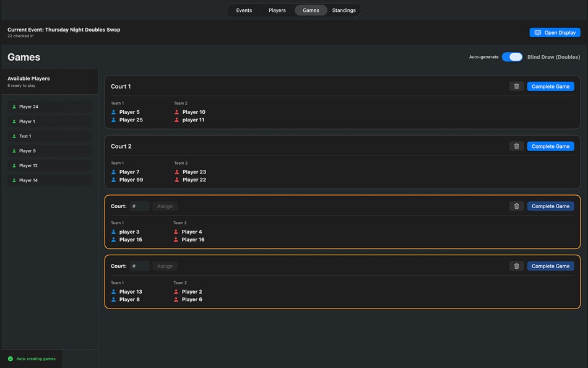Click the Court 2 heading

pos(121,146)
